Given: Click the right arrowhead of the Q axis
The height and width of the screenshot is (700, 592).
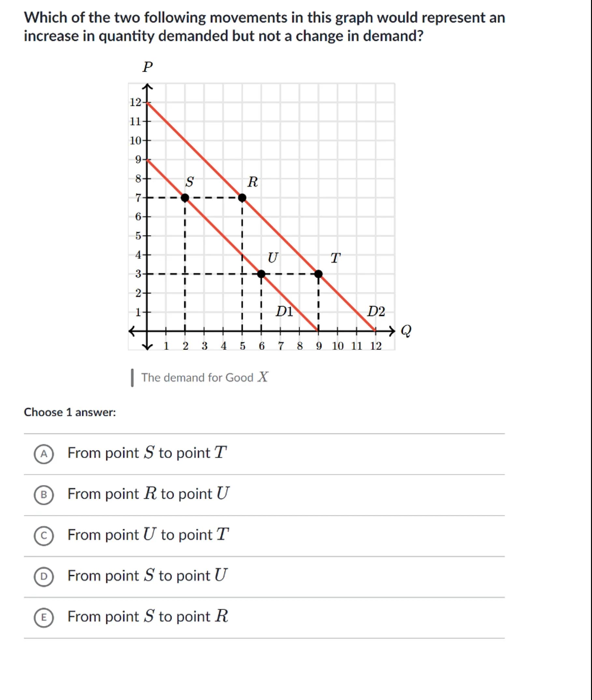Looking at the screenshot, I should (392, 331).
